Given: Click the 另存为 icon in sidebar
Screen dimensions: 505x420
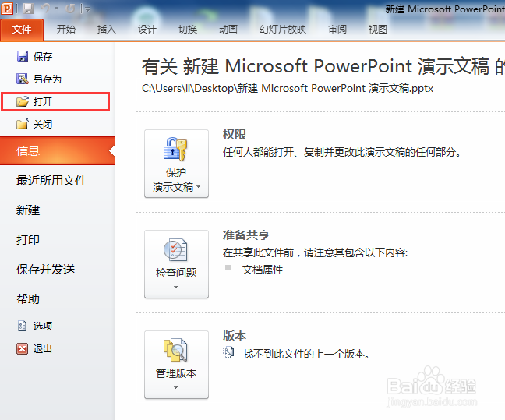Looking at the screenshot, I should 23,79.
